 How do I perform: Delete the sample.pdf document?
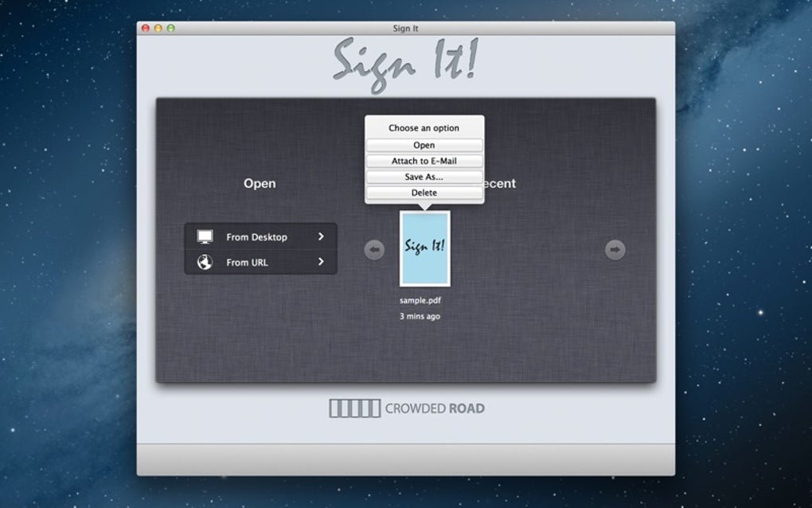click(x=424, y=192)
